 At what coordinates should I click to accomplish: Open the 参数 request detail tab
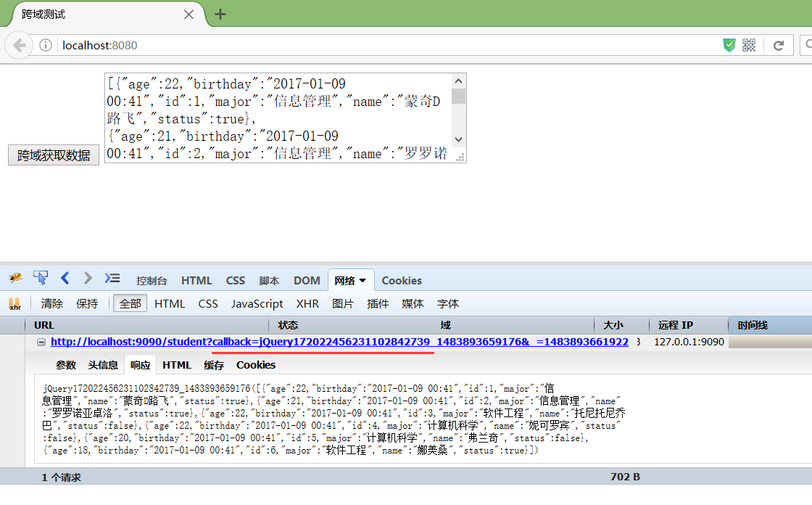[66, 365]
